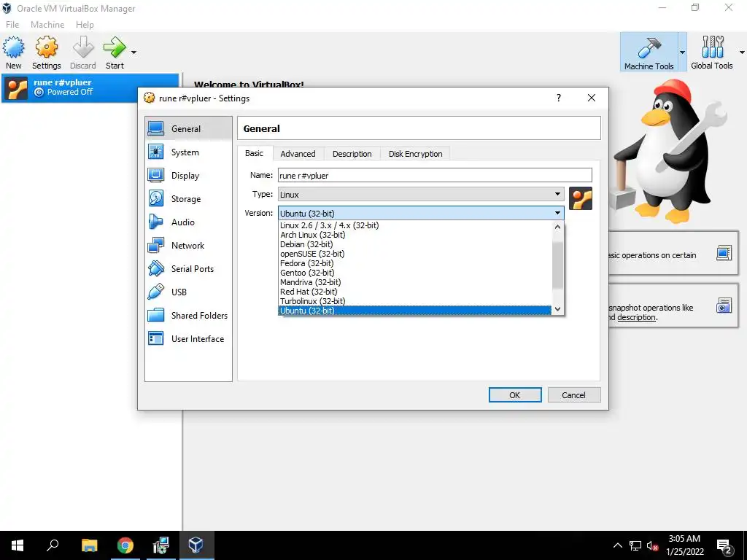Choose Mandriva (32-bit) version
Screen dimensions: 747x560
click(414, 282)
